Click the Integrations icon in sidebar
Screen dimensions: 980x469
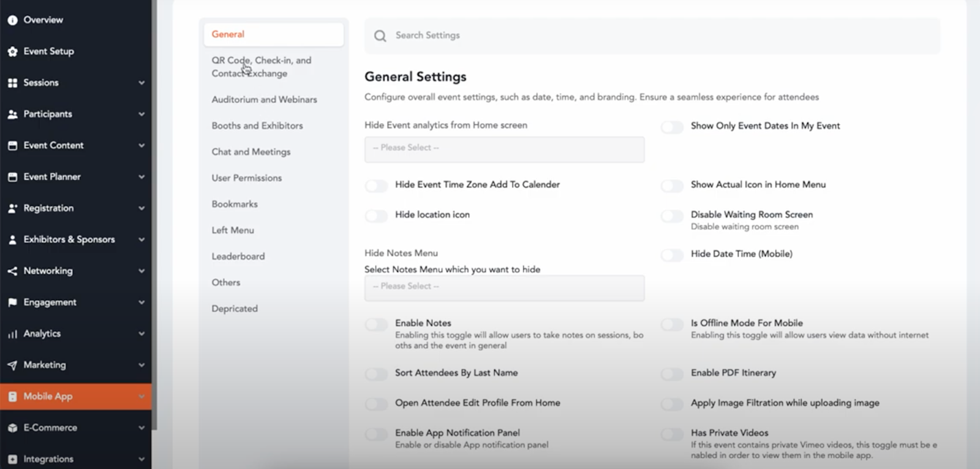tap(12, 459)
